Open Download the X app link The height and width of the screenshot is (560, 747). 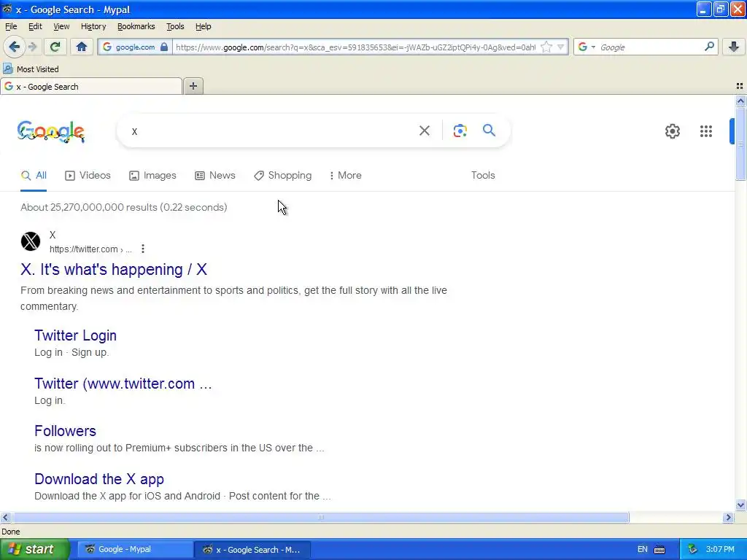(99, 479)
